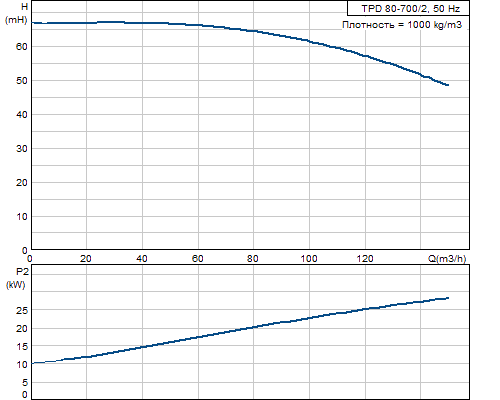Viewport: 500px width, 400px height.
Task: Click the right end of the power curve
Action: [x=448, y=298]
